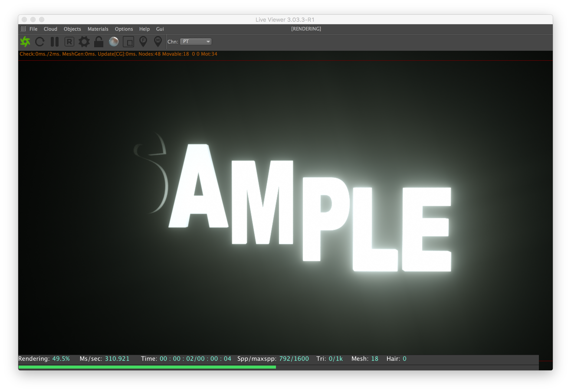571x392 pixels.
Task: Open the Cloud menu
Action: tap(50, 29)
